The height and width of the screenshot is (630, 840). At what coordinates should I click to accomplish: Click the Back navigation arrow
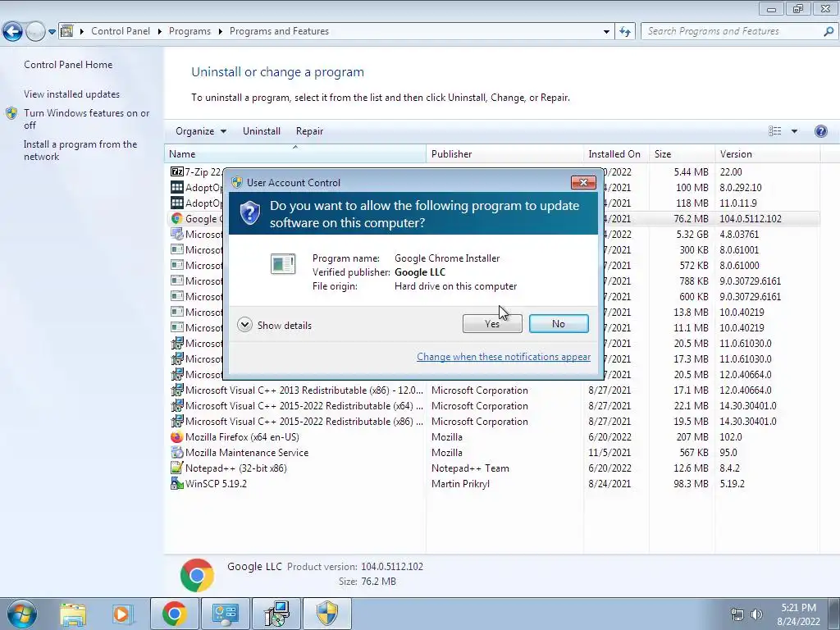tap(13, 32)
